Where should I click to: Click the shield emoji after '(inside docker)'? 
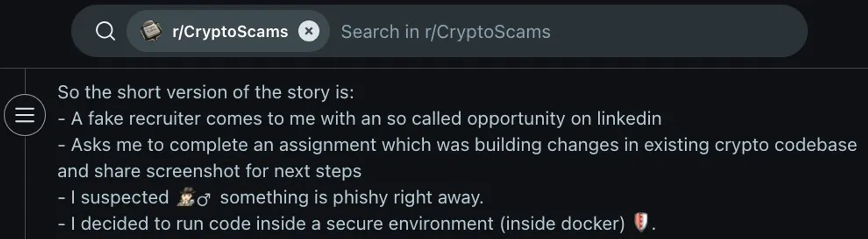pos(641,223)
